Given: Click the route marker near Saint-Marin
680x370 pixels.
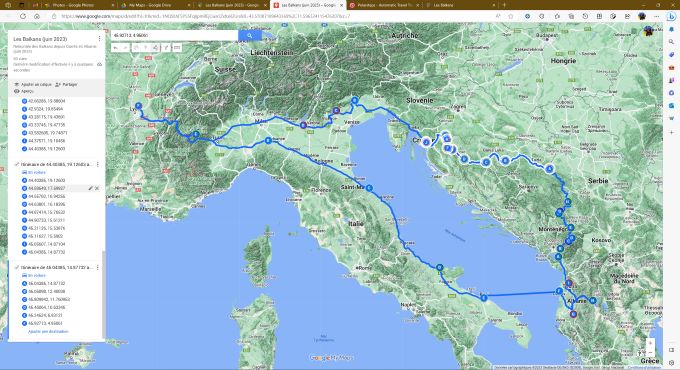Looking at the screenshot, I should pyautogui.click(x=369, y=188).
